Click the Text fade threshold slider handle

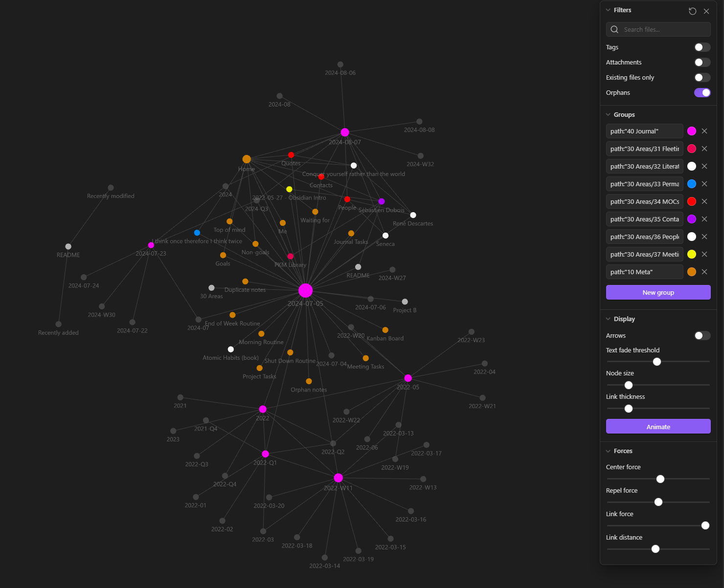tap(657, 362)
